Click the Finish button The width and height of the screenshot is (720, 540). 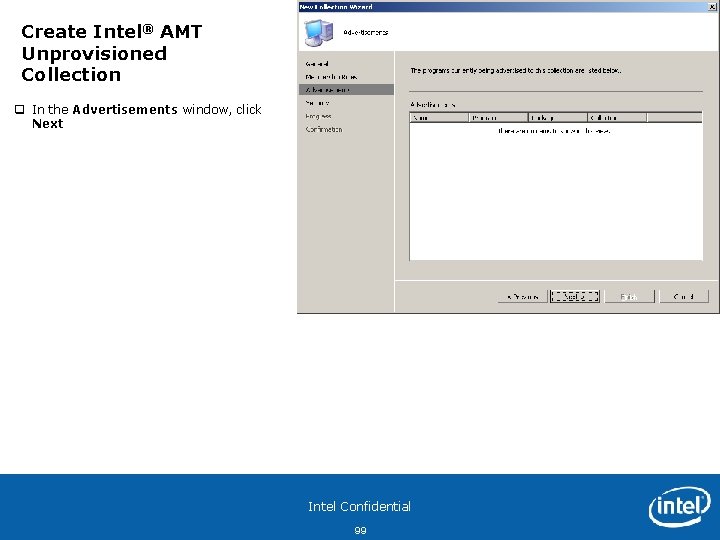click(x=630, y=297)
